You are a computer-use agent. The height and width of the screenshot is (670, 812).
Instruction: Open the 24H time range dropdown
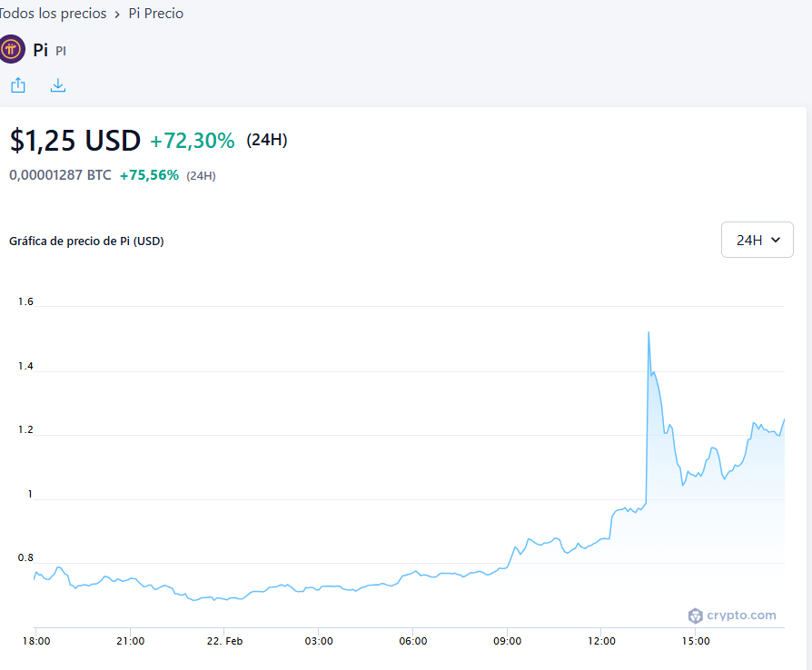[x=758, y=240]
